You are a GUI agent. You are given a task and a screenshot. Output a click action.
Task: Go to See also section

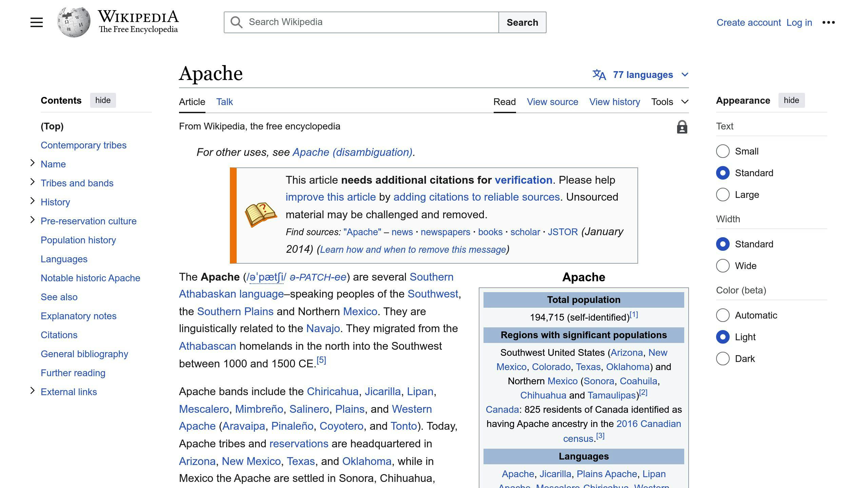coord(59,297)
